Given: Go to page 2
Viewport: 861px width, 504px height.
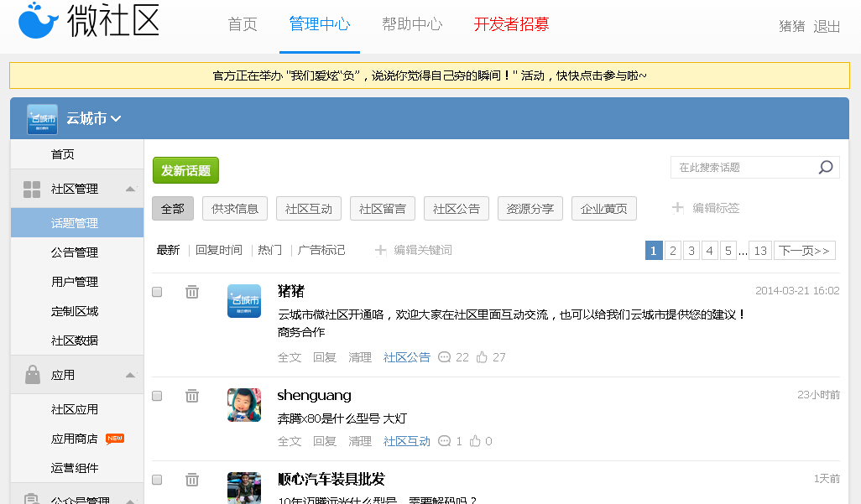Looking at the screenshot, I should 673,251.
